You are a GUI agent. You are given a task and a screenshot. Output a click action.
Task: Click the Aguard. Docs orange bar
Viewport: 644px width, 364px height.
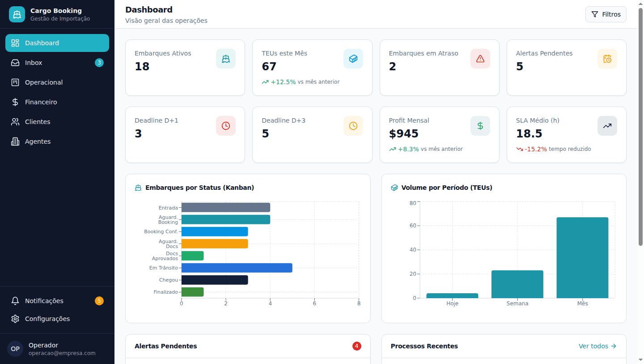[215, 244]
